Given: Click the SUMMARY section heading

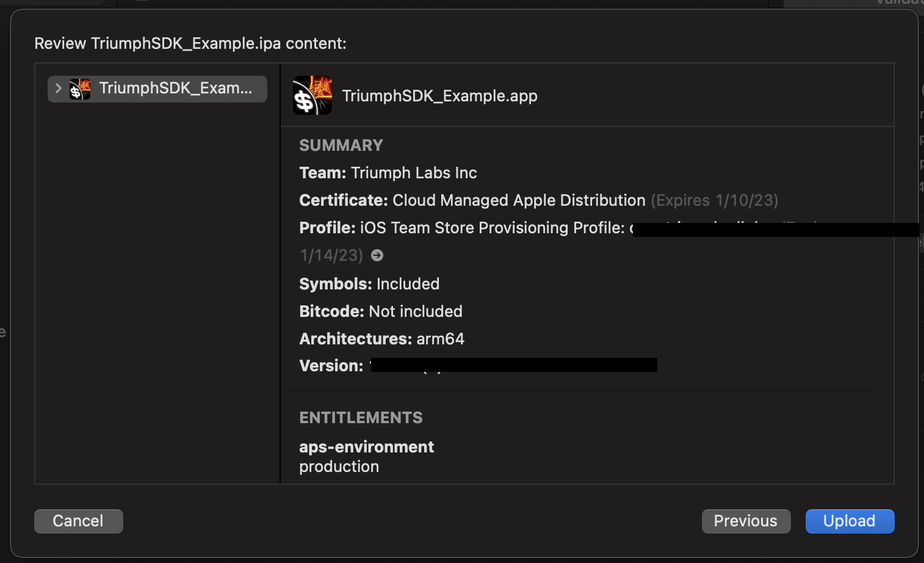Looking at the screenshot, I should click(341, 145).
